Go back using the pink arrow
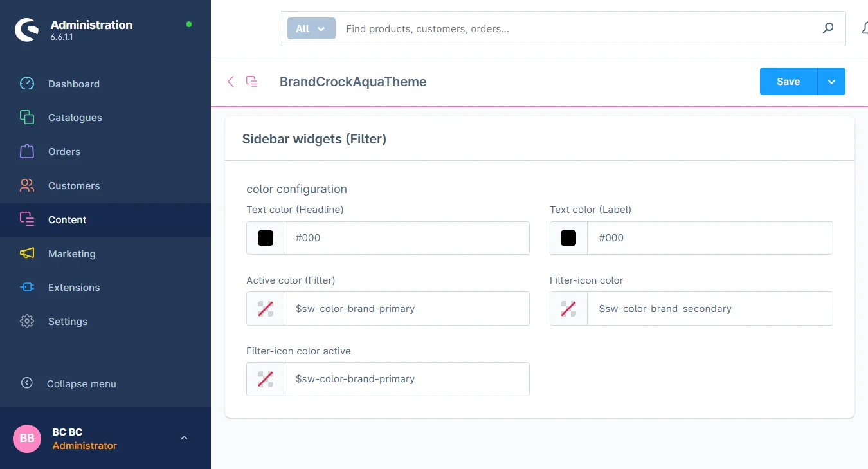868x469 pixels. coord(231,82)
